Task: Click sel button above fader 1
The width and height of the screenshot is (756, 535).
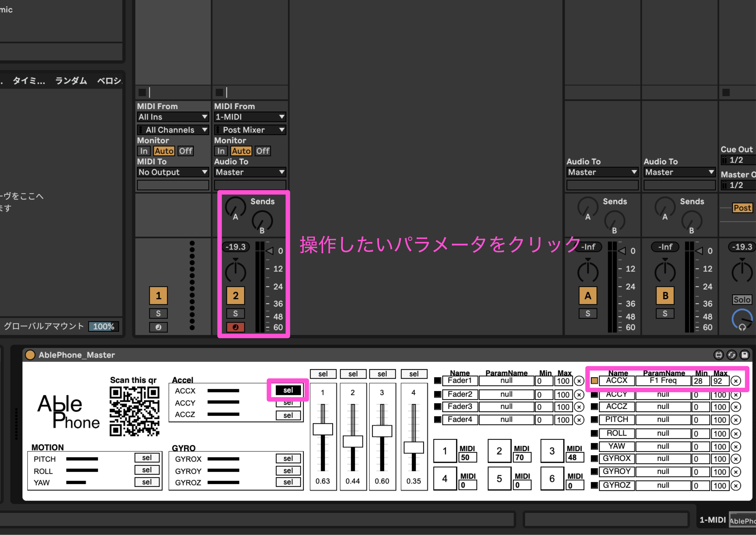Action: tap(323, 374)
